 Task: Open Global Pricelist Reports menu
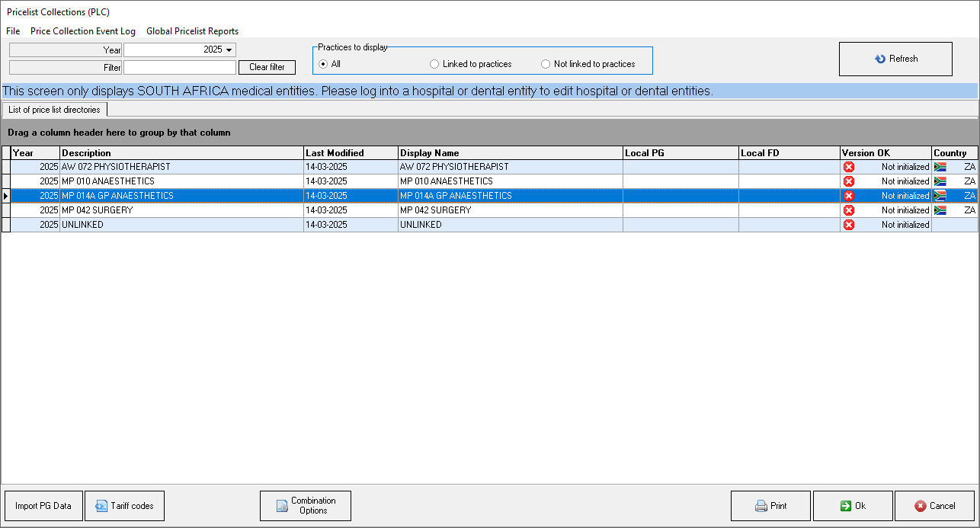[192, 31]
